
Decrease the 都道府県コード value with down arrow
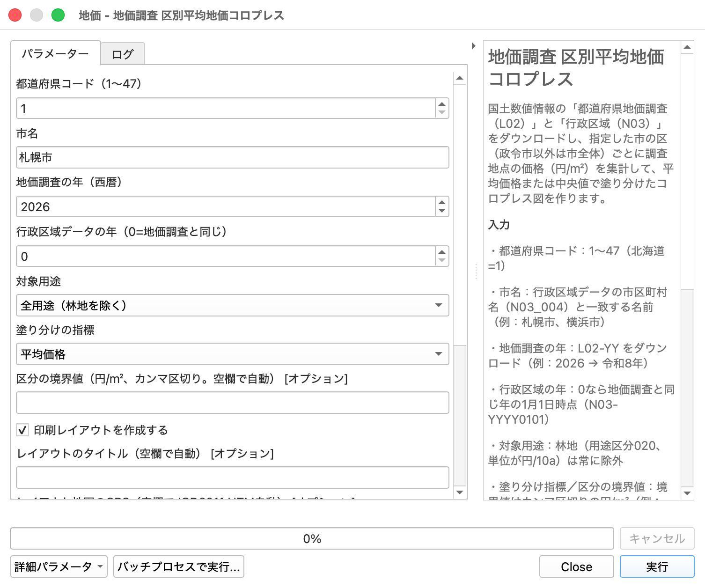pyautogui.click(x=441, y=113)
